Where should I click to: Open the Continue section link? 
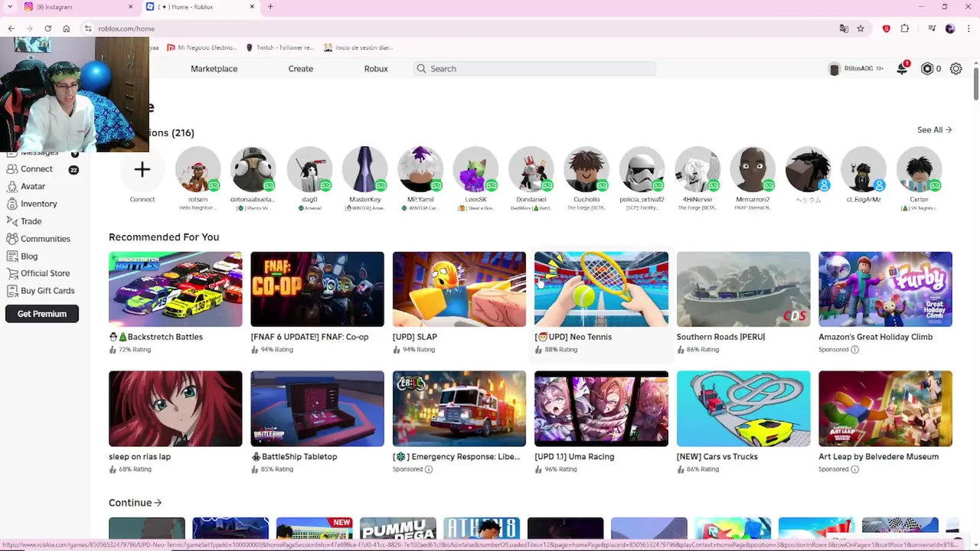(x=135, y=503)
